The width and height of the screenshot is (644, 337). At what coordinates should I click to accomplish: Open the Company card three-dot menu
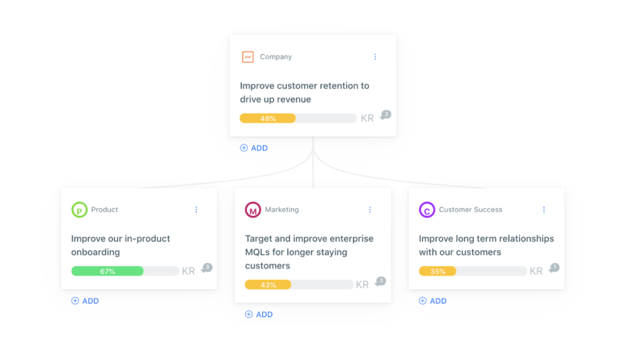pyautogui.click(x=375, y=57)
